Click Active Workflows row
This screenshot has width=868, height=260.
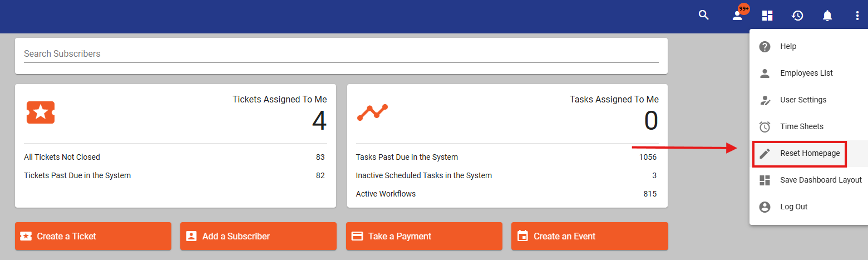(x=506, y=194)
